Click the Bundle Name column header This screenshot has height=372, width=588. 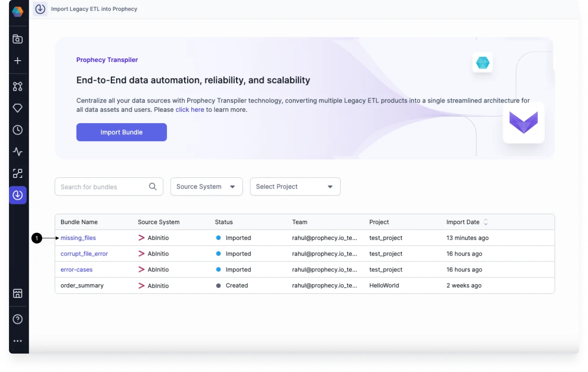pos(79,222)
